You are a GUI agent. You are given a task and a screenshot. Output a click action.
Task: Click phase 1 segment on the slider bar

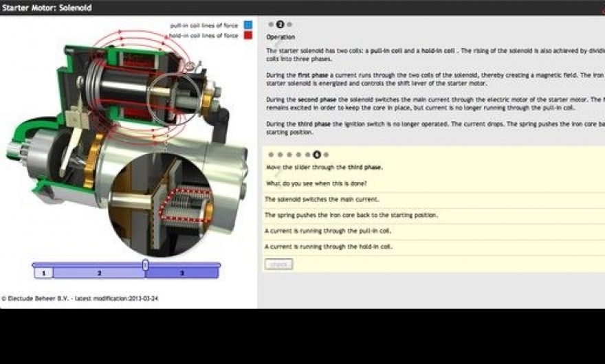(x=43, y=273)
